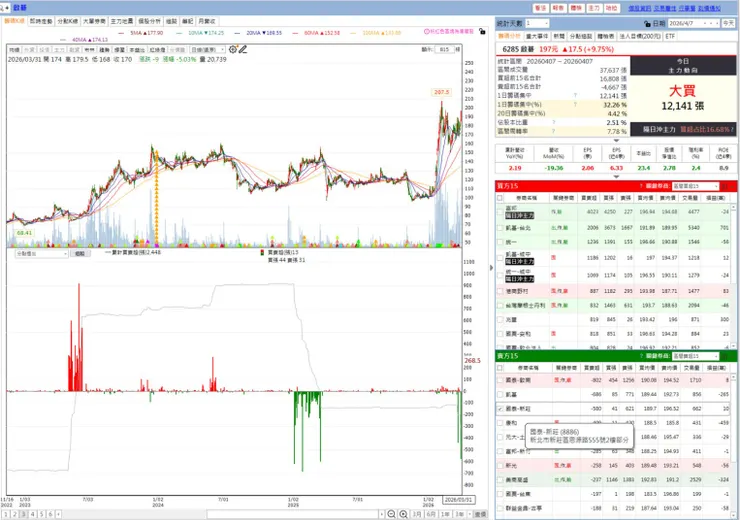Check the box for 國泰-敦南 row
740x520 pixels.
[500, 380]
